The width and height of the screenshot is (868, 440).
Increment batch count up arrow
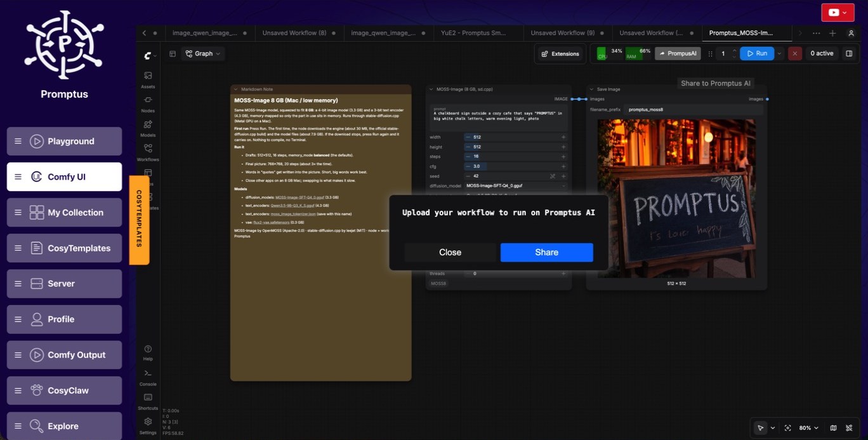(x=734, y=50)
